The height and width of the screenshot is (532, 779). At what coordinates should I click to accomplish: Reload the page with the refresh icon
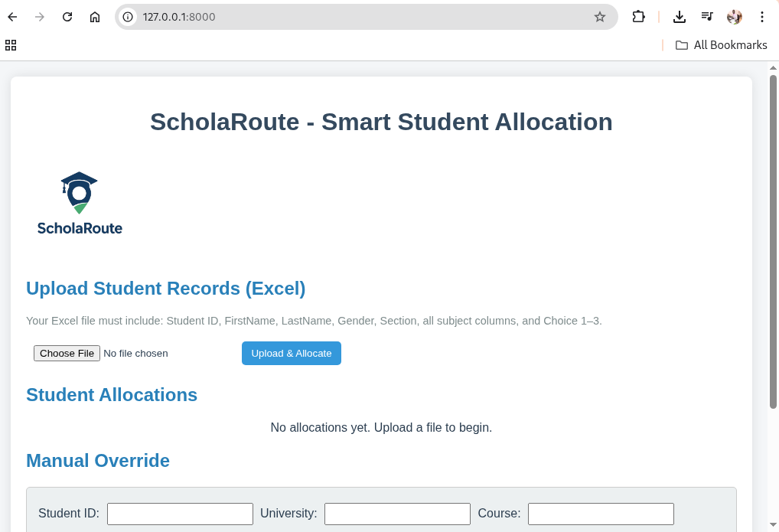67,17
